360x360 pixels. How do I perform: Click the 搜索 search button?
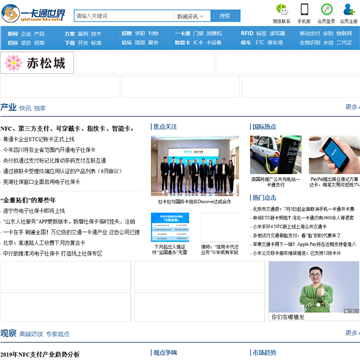pyautogui.click(x=225, y=16)
